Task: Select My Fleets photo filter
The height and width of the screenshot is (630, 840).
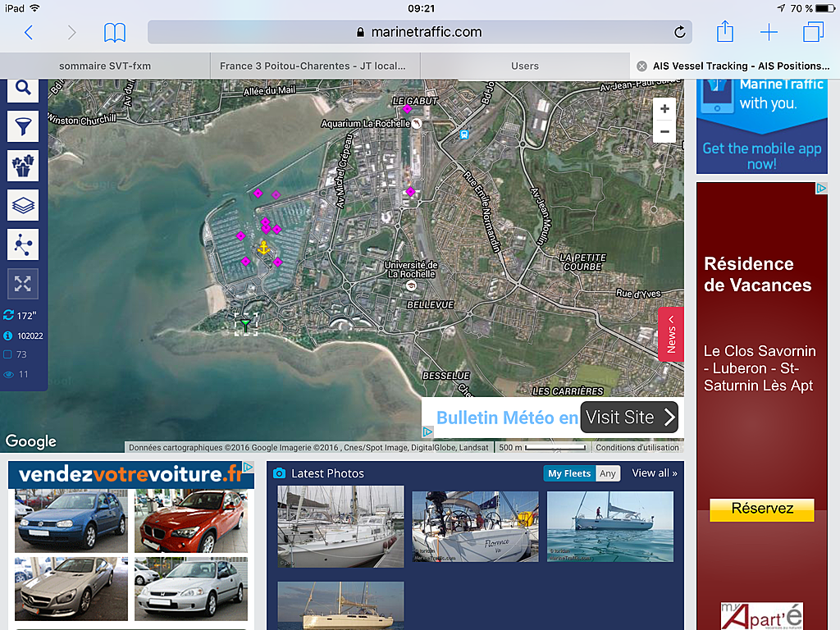Action: point(569,473)
